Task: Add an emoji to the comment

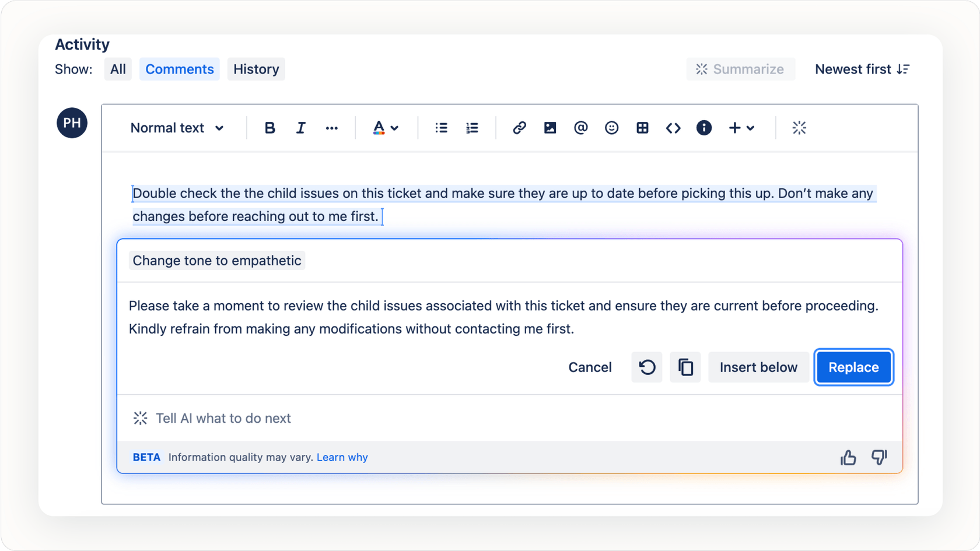Action: pyautogui.click(x=611, y=128)
